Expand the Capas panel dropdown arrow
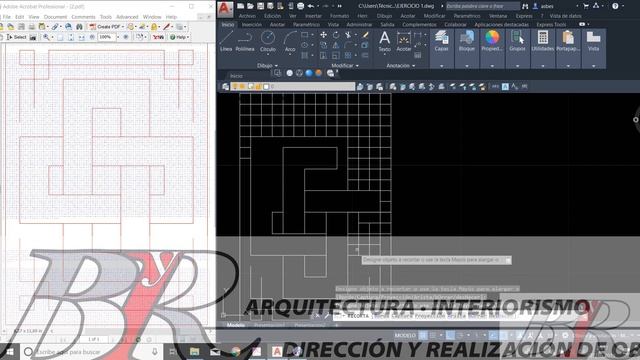This screenshot has height=360, width=640. (441, 66)
